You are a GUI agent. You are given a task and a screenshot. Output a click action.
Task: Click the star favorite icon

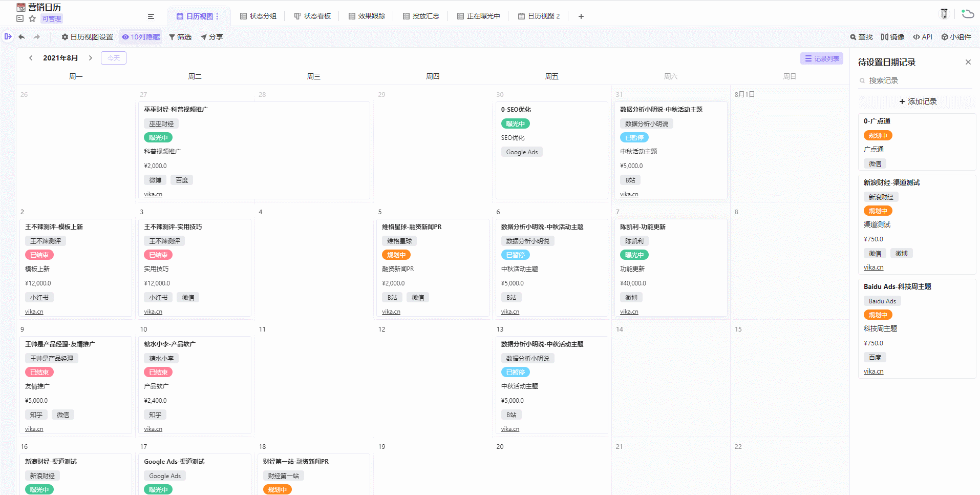pos(32,18)
